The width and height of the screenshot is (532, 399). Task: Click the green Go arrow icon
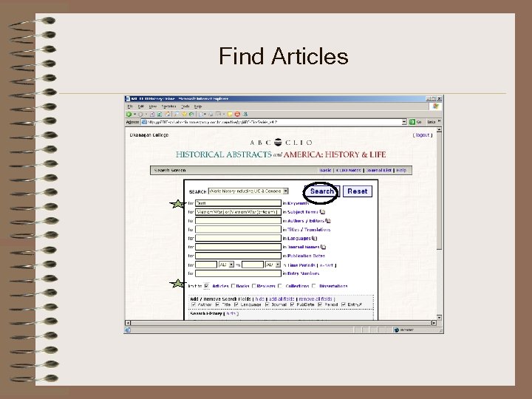point(412,122)
